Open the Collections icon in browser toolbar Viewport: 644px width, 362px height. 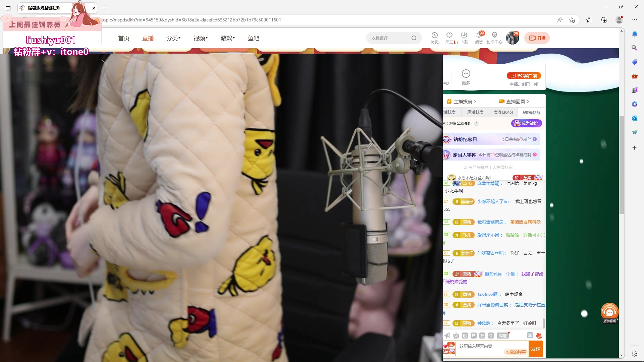coord(604,20)
